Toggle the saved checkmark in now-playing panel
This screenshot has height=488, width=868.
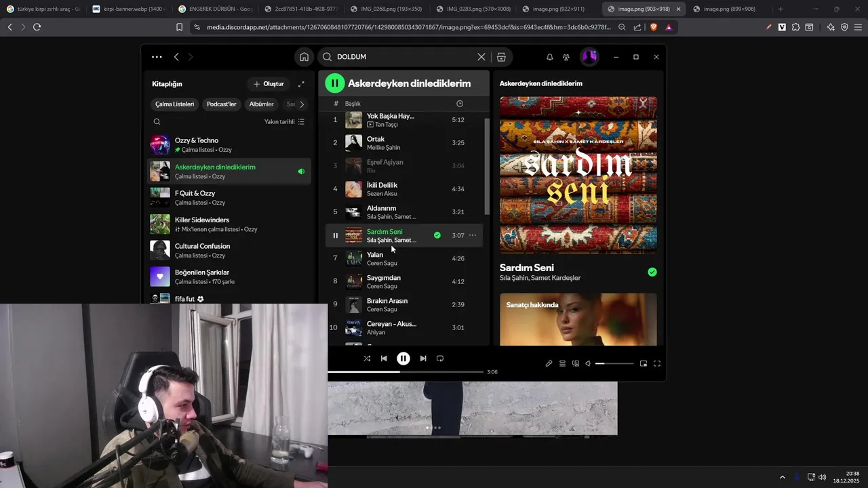[x=652, y=272]
